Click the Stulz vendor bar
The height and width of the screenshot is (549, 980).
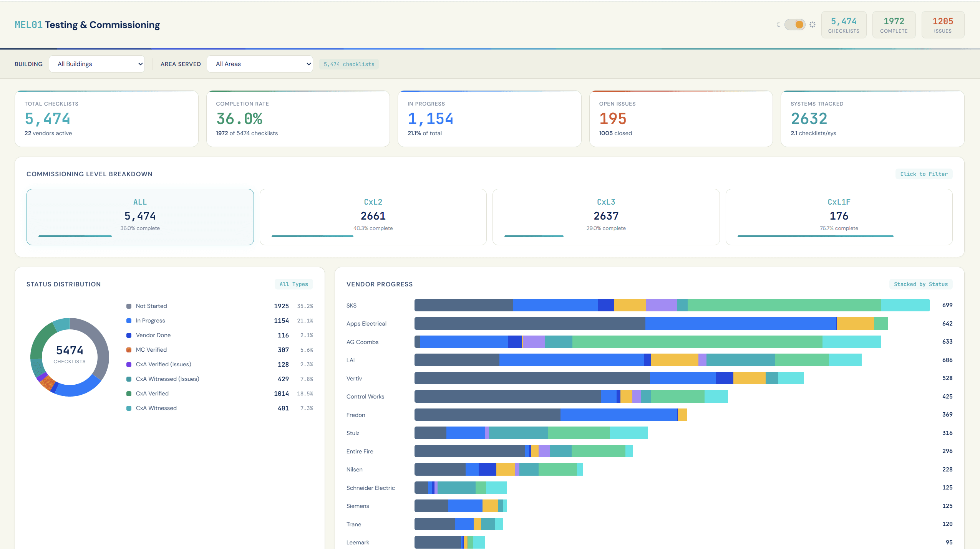click(531, 433)
